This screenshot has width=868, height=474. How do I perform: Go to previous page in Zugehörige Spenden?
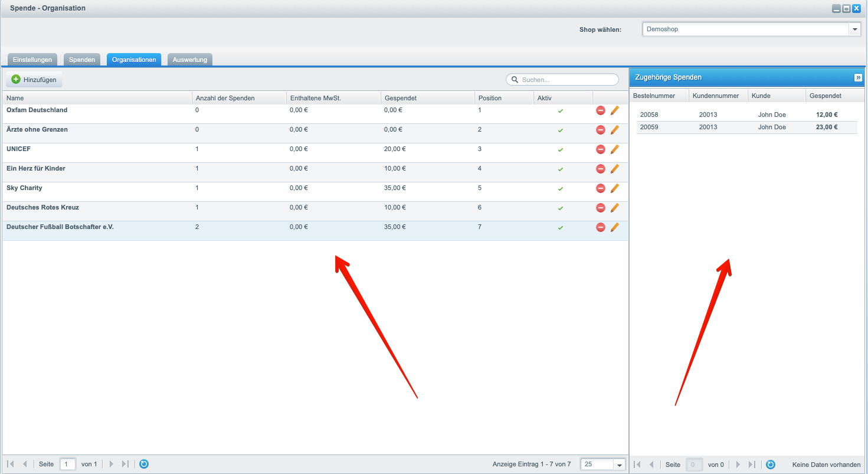651,465
